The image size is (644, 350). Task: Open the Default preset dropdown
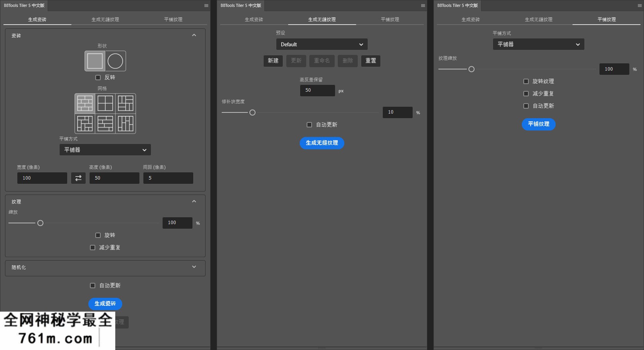point(322,45)
